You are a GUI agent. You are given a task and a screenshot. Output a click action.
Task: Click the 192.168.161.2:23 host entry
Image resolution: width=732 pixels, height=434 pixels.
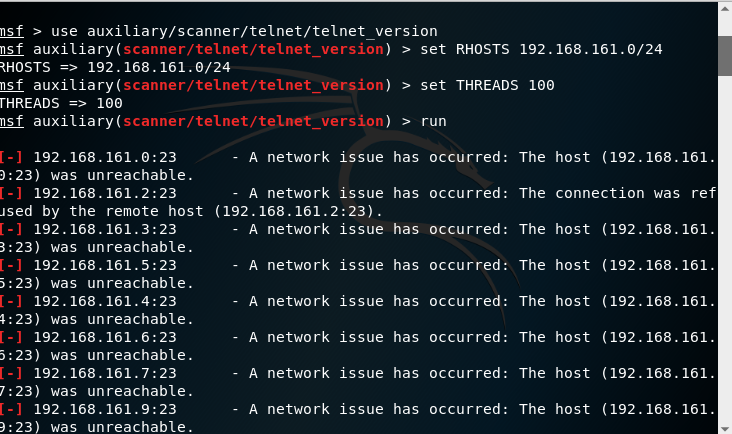105,193
